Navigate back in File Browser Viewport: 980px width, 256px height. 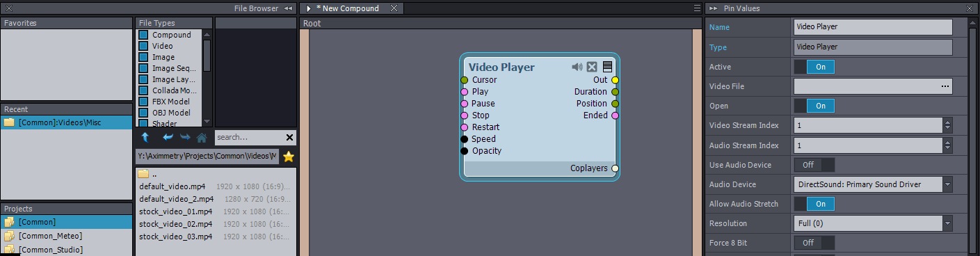pos(168,137)
